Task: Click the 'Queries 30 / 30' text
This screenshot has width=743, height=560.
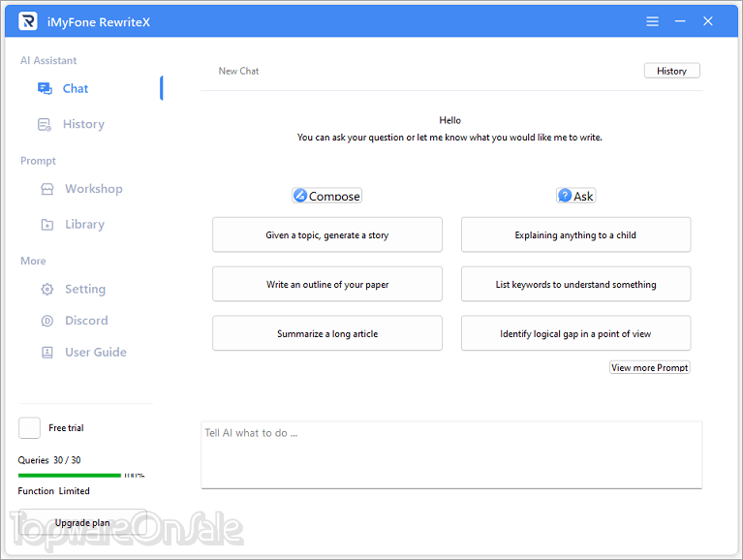Action: tap(49, 460)
